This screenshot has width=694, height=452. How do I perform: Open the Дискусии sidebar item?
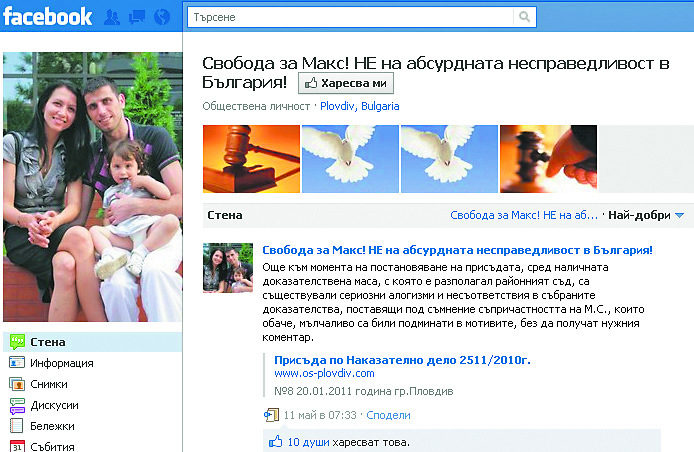[x=54, y=405]
